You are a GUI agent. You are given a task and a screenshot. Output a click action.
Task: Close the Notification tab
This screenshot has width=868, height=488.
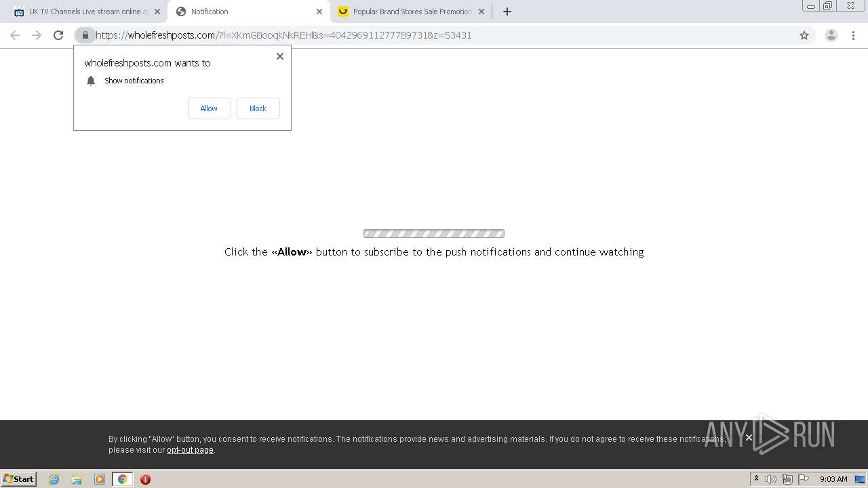pos(319,12)
